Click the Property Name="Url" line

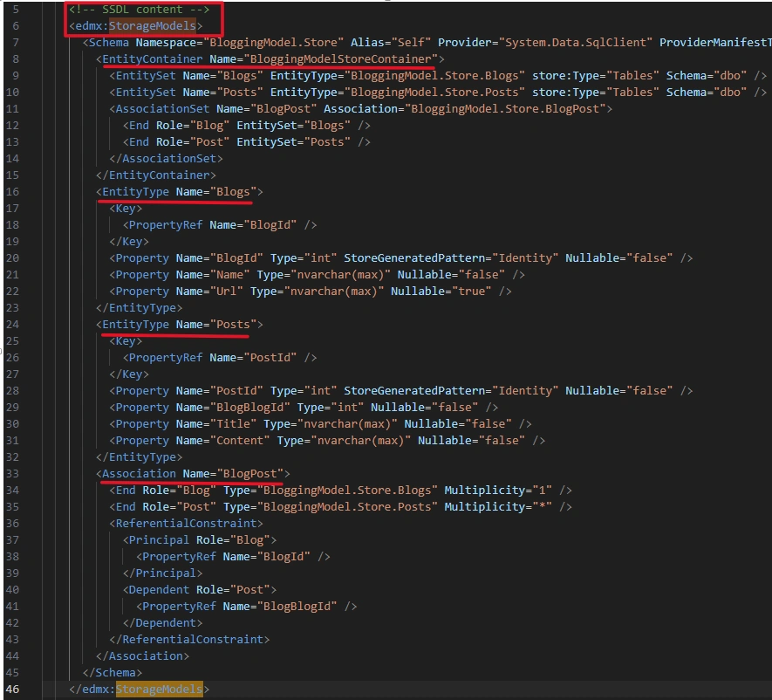pos(311,292)
